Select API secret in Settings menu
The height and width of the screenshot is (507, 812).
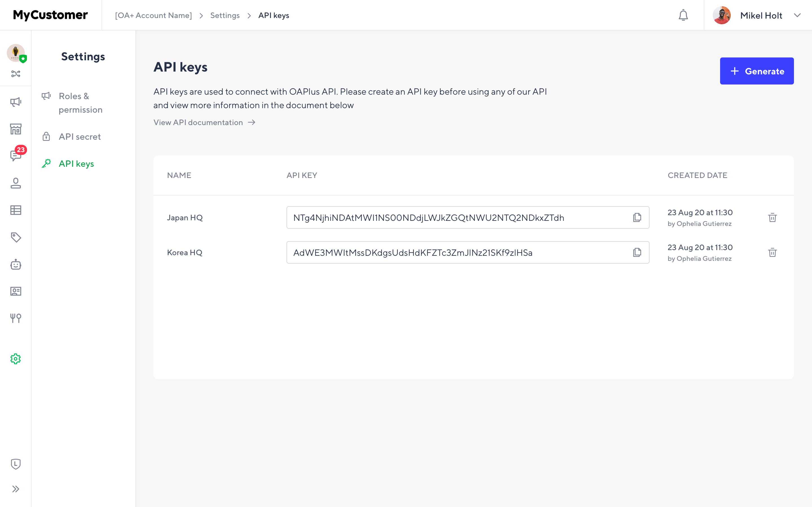point(80,137)
